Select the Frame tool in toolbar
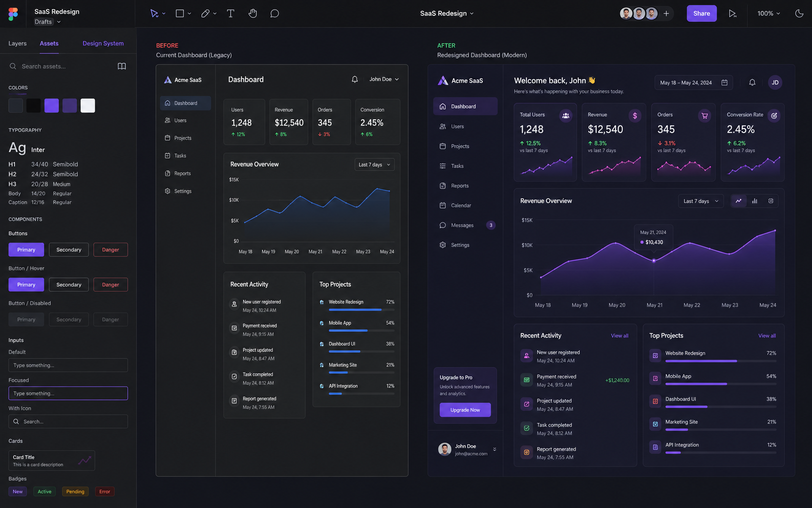This screenshot has width=812, height=508. [180, 13]
